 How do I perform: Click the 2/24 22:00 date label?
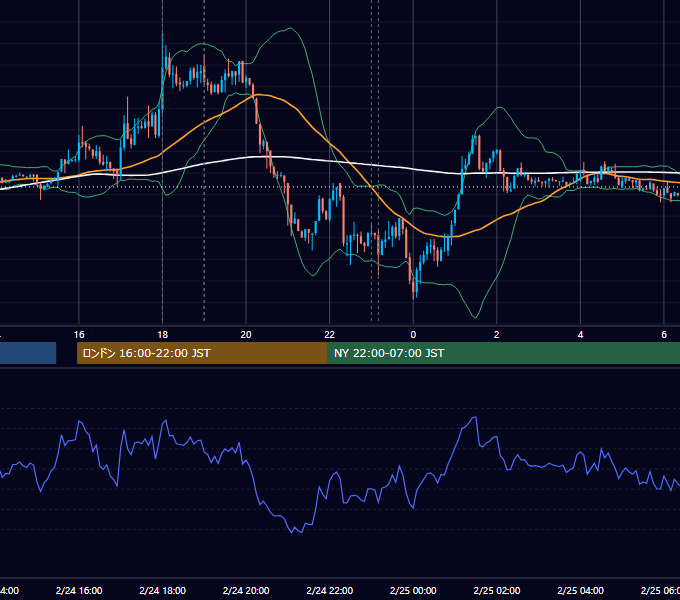[x=330, y=590]
